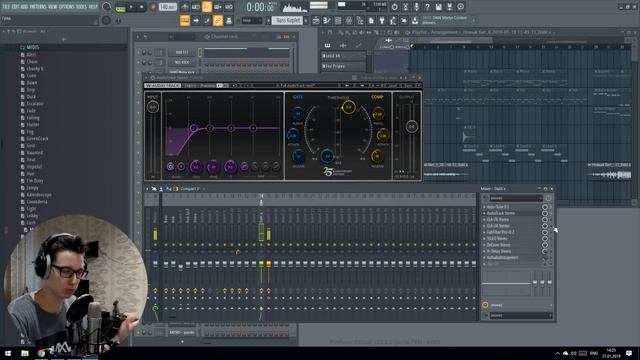Open the Mixer view icon
The width and height of the screenshot is (640, 360).
click(x=349, y=20)
